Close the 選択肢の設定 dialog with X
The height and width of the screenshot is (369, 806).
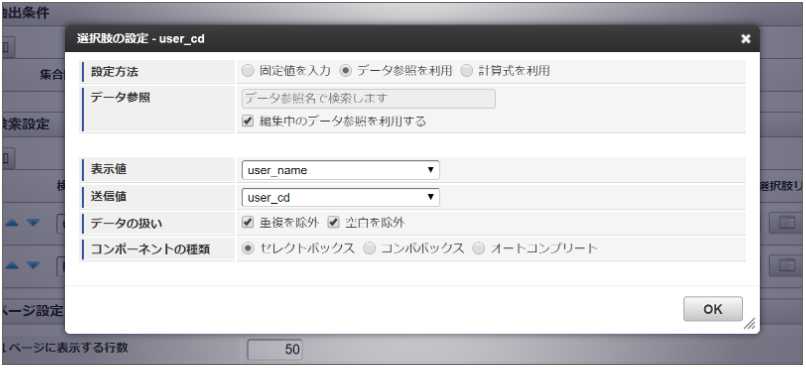pos(745,39)
